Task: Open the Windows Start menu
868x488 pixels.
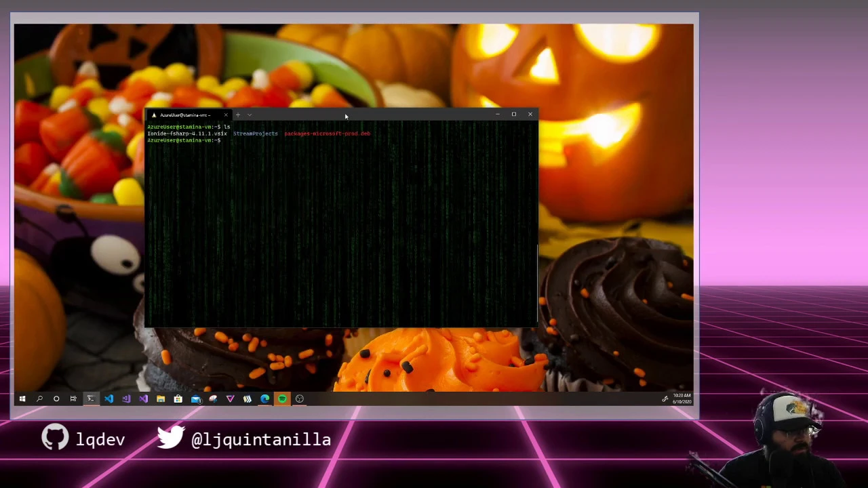Action: (22, 399)
